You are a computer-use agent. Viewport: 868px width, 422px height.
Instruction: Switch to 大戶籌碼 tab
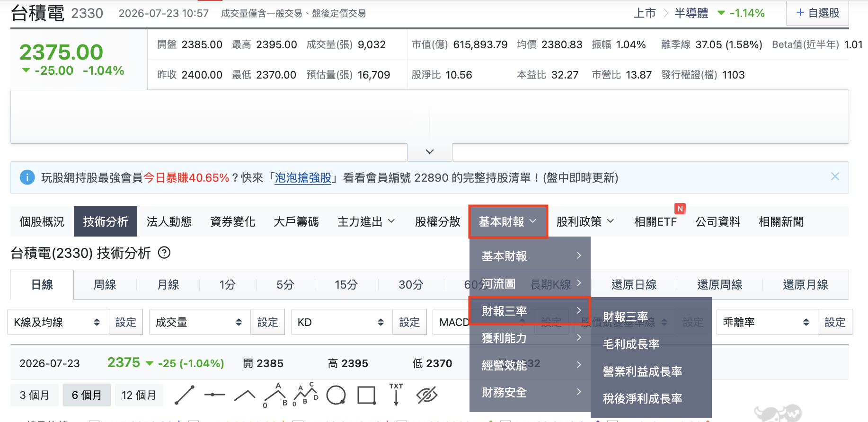coord(296,221)
